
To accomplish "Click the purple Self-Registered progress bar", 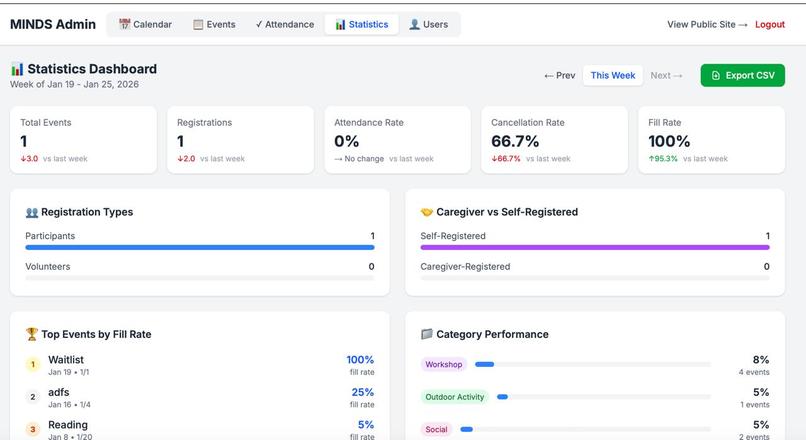I will [x=595, y=247].
